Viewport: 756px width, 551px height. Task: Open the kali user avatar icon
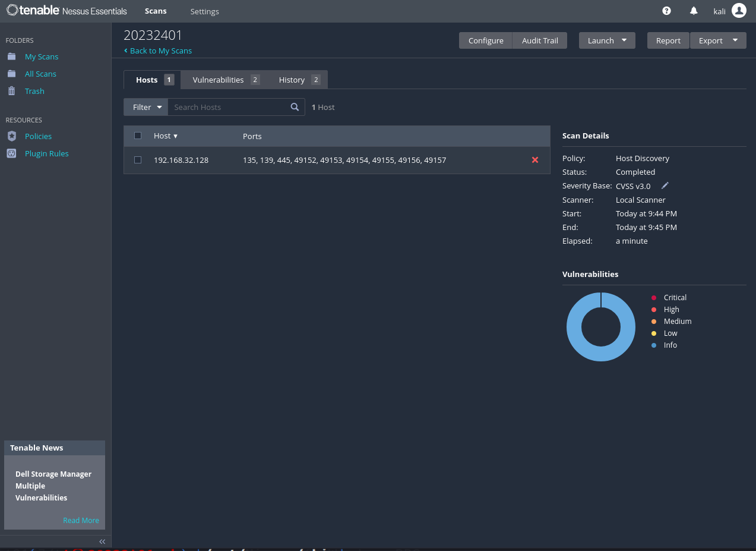739,11
